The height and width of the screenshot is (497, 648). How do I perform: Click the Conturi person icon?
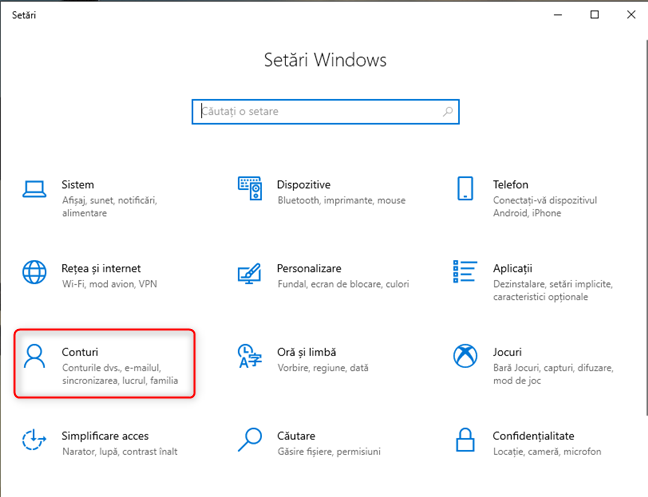(34, 356)
